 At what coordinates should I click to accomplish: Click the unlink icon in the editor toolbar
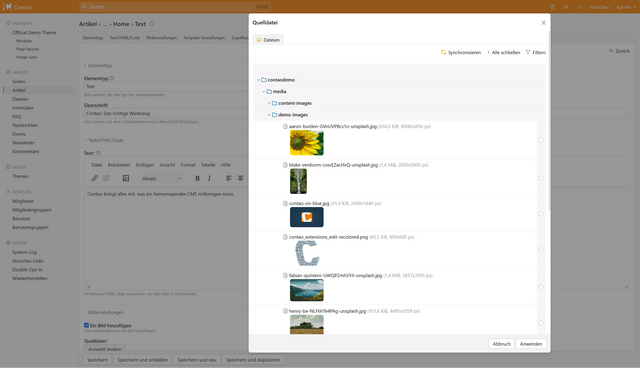(x=106, y=178)
